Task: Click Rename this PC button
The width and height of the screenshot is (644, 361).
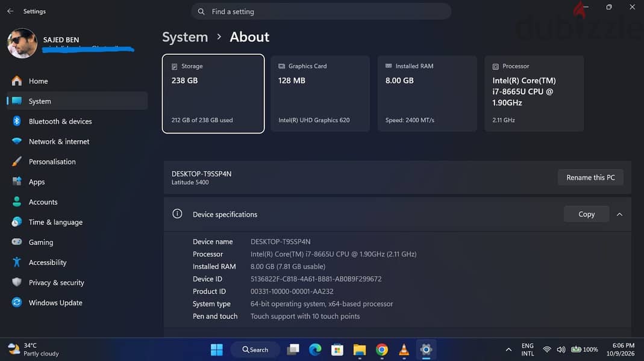Action: tap(590, 177)
